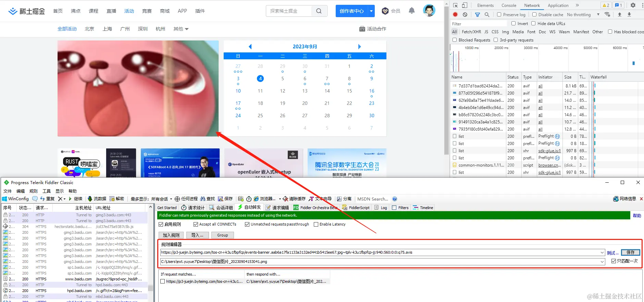Viewport: 644px width, 302px height.
Task: Stop recording network log red button
Action: (455, 14)
